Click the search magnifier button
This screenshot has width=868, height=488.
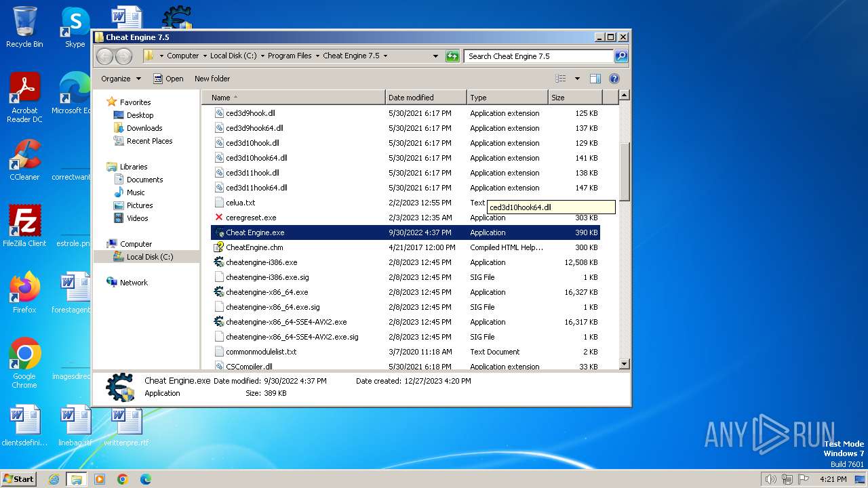pos(621,56)
